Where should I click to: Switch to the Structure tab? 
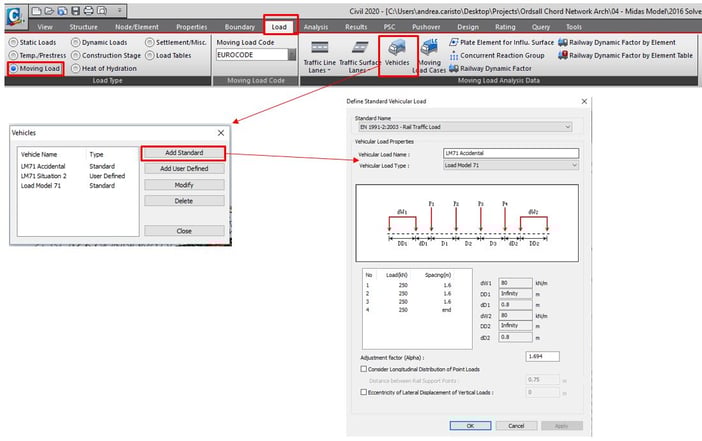tap(83, 27)
